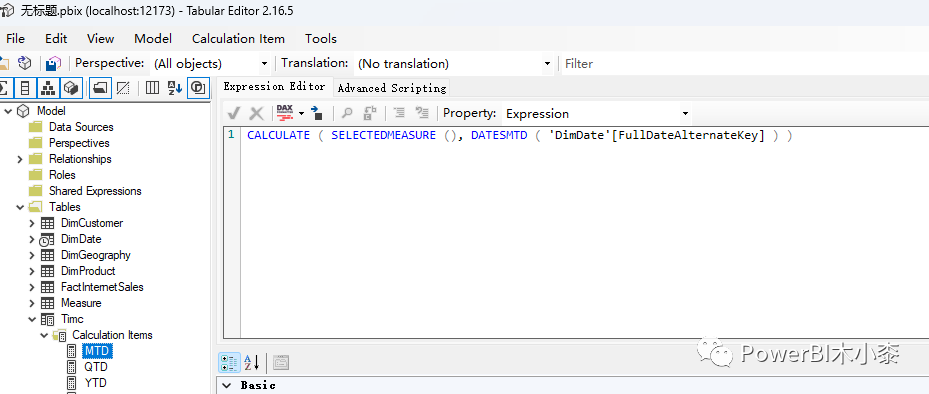Toggle the Show partitions cube button

pos(71,88)
